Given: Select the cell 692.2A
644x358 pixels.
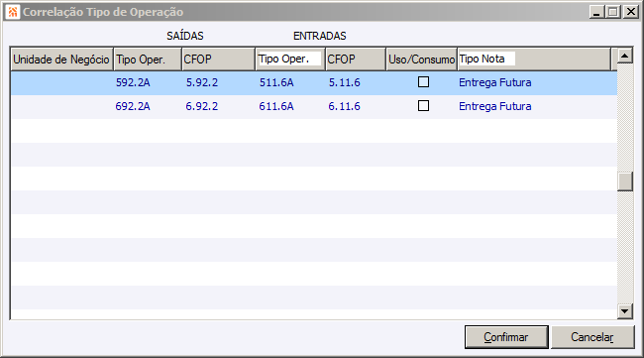Looking at the screenshot, I should point(133,106).
